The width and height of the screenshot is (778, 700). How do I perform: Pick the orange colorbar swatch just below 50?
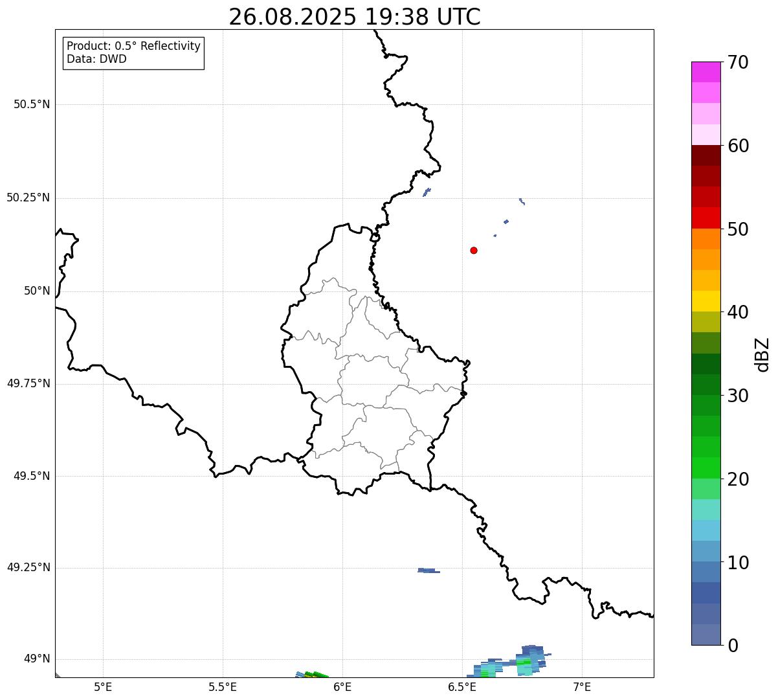tap(706, 238)
